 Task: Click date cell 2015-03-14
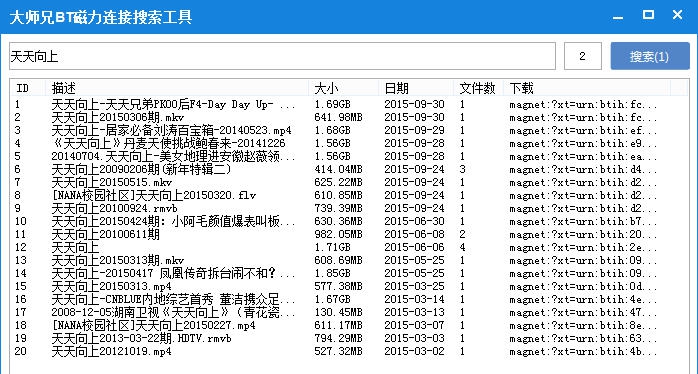pyautogui.click(x=414, y=299)
